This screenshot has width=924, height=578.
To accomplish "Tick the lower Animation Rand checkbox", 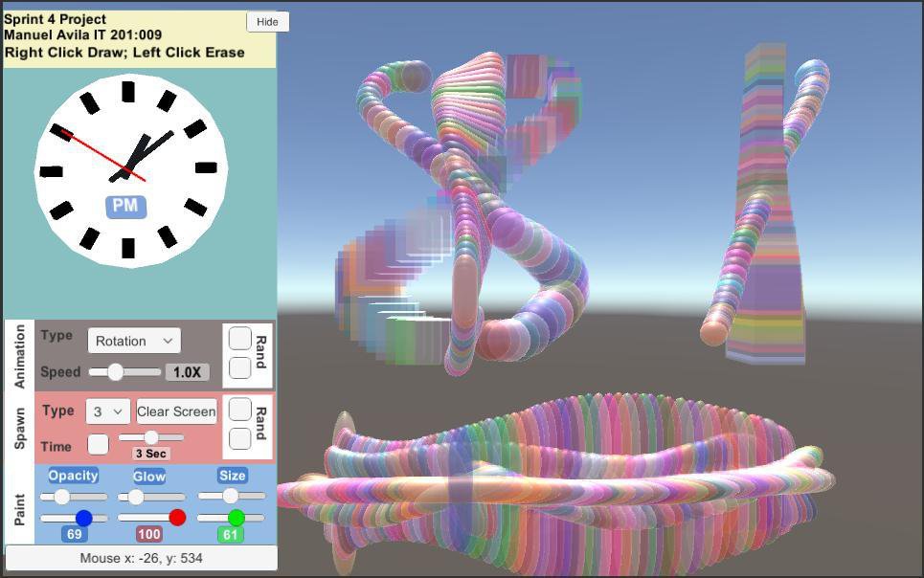I will (x=240, y=367).
